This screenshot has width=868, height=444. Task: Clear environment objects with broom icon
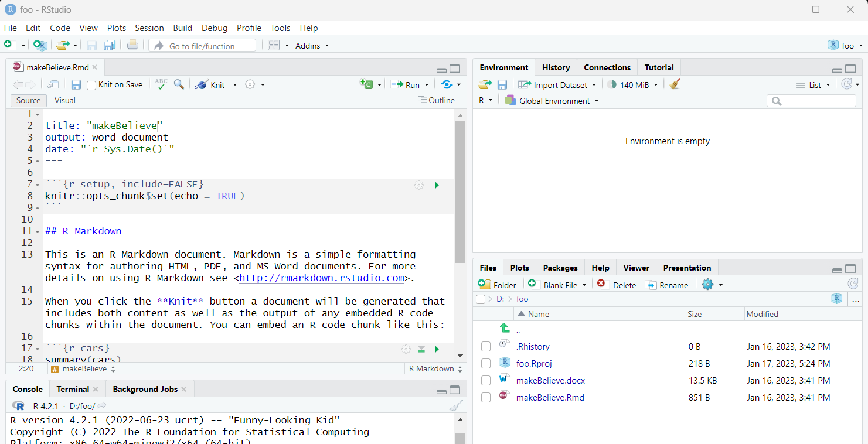[x=675, y=84]
